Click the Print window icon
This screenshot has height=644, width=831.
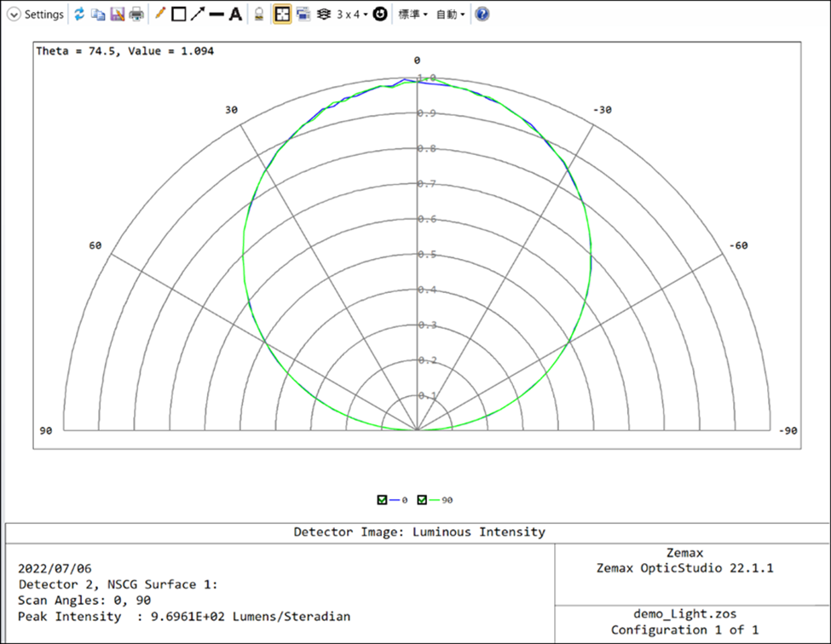pyautogui.click(x=136, y=14)
